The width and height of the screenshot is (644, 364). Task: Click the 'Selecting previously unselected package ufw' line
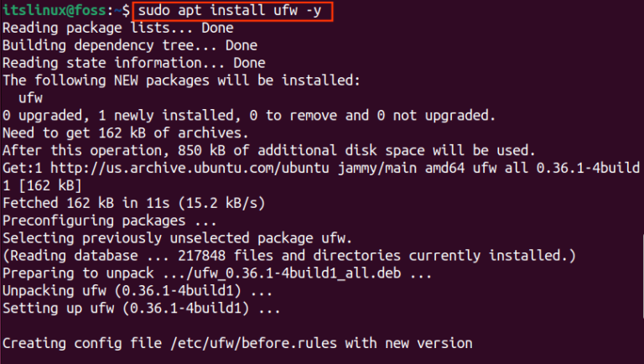tap(177, 238)
